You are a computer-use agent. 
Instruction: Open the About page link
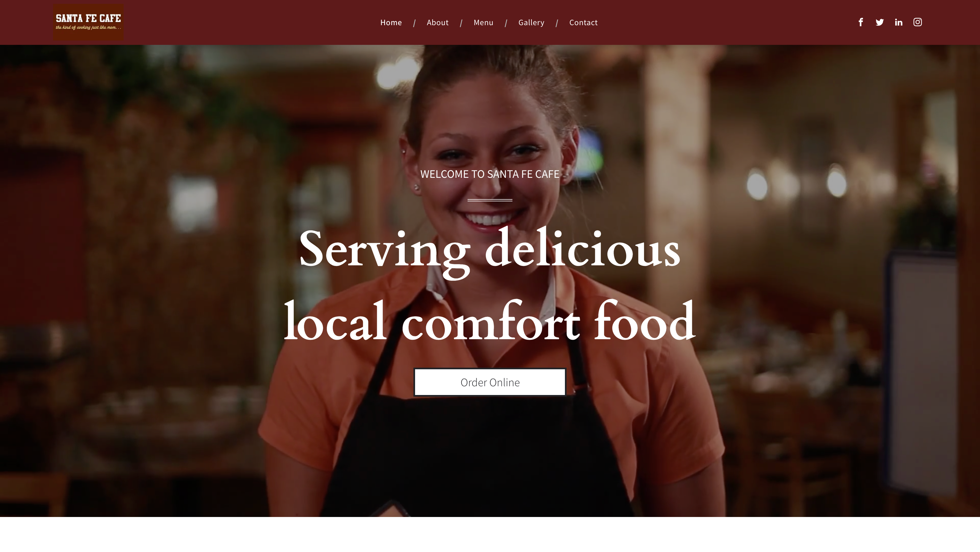pyautogui.click(x=437, y=22)
